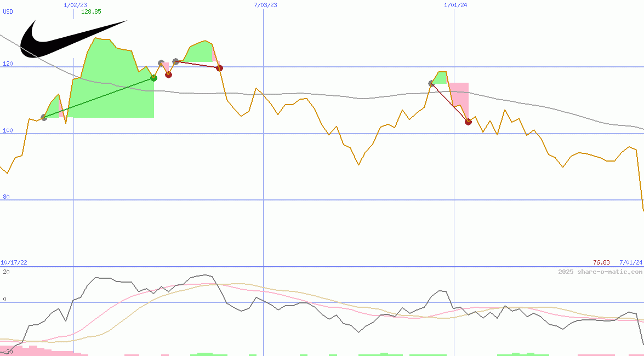
Task: Open the share-o-matic.com watermark link
Action: point(600,272)
